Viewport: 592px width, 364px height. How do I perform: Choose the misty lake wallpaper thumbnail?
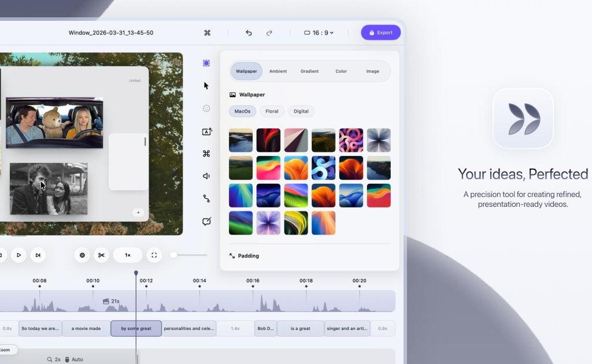(240, 140)
